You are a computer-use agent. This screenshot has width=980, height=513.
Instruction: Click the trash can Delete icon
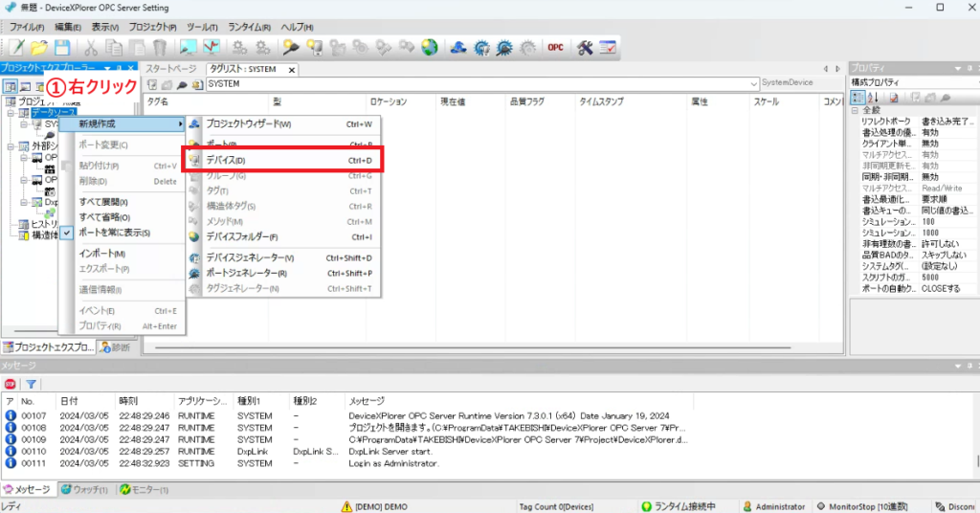160,48
